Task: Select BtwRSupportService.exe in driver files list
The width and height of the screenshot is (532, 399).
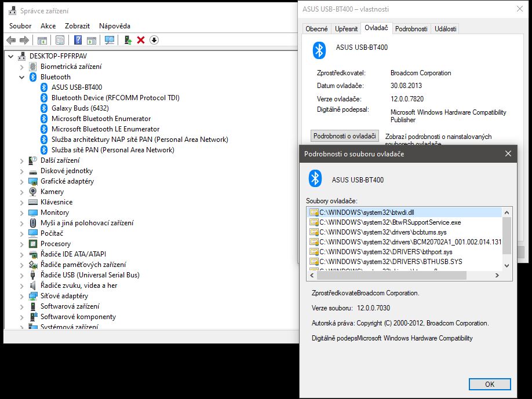Action: [x=390, y=222]
